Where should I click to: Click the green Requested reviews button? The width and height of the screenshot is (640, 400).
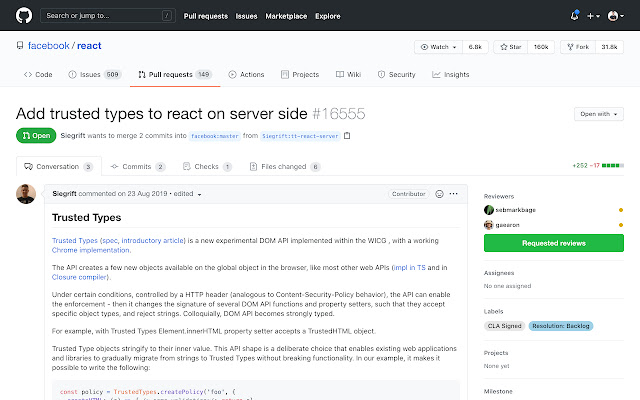[x=554, y=243]
